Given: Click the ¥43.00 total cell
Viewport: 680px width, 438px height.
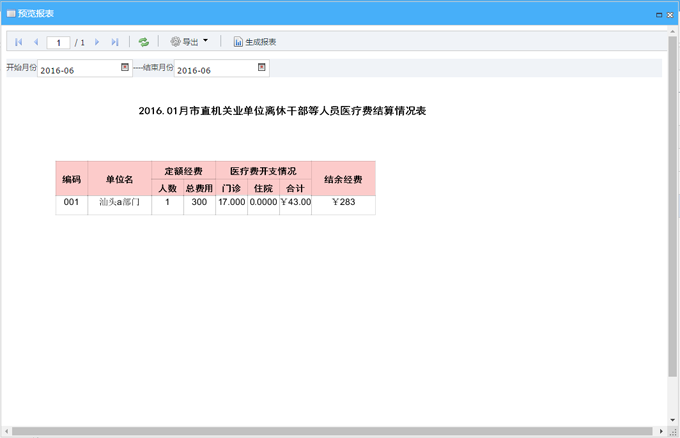Looking at the screenshot, I should [x=295, y=205].
